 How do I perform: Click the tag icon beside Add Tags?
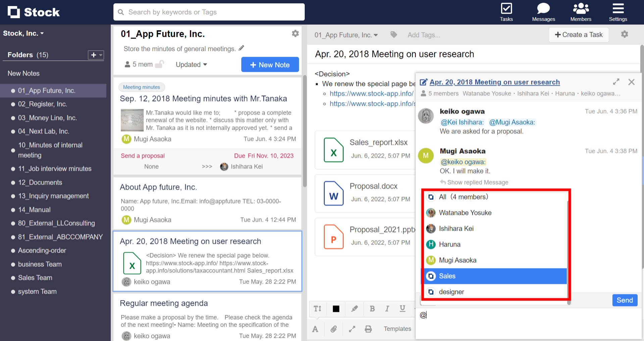click(x=394, y=35)
